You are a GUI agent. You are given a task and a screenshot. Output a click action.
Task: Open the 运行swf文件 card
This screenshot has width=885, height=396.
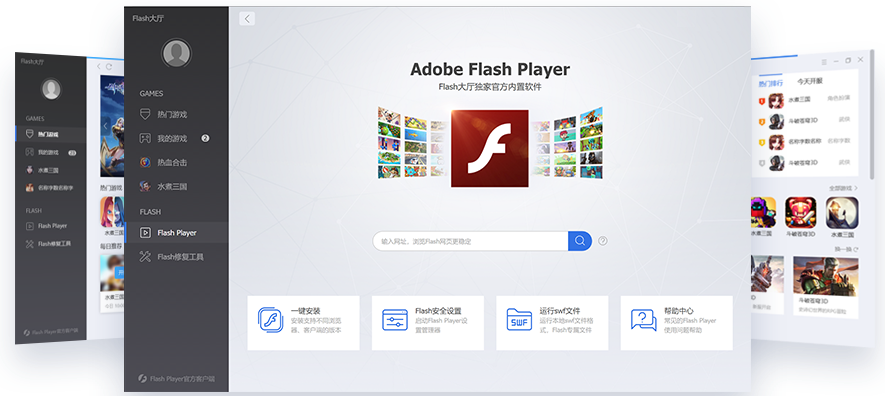[x=552, y=323]
